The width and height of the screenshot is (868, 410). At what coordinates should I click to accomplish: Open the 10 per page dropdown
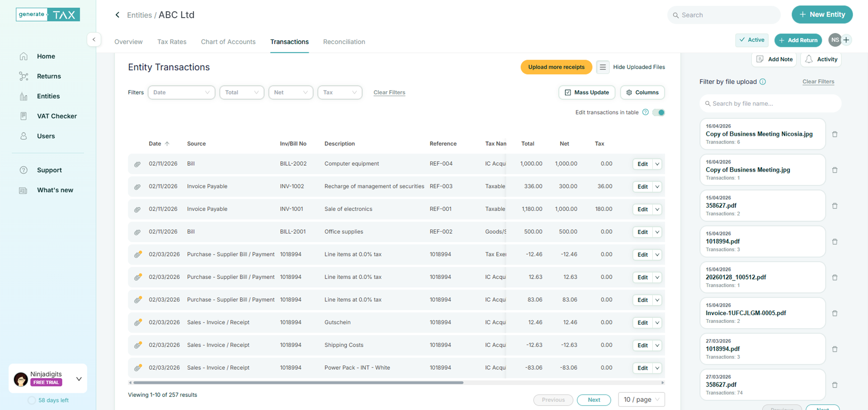[x=641, y=400]
